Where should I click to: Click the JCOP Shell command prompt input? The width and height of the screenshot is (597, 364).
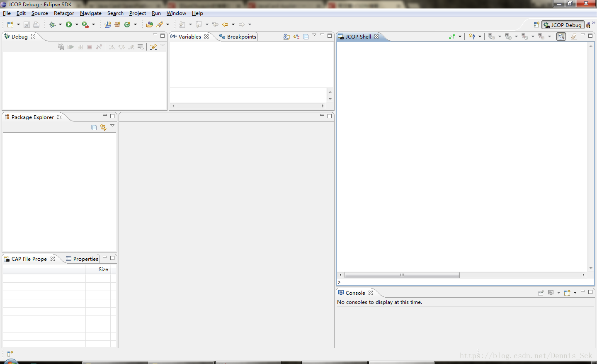click(466, 282)
